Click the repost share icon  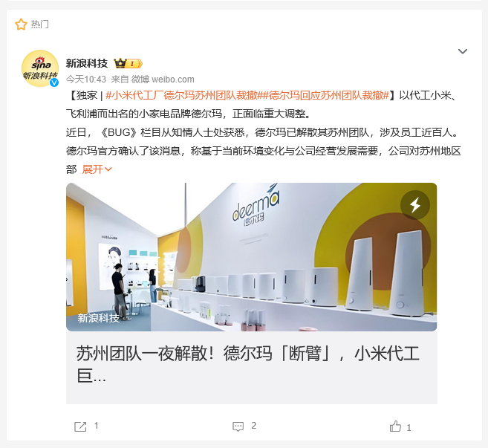click(x=80, y=426)
